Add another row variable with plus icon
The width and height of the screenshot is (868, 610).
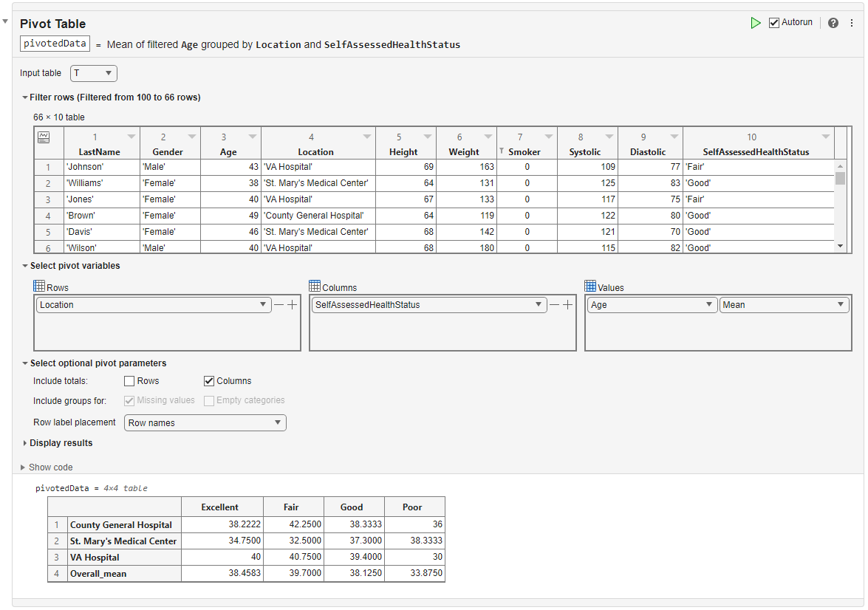click(x=292, y=305)
